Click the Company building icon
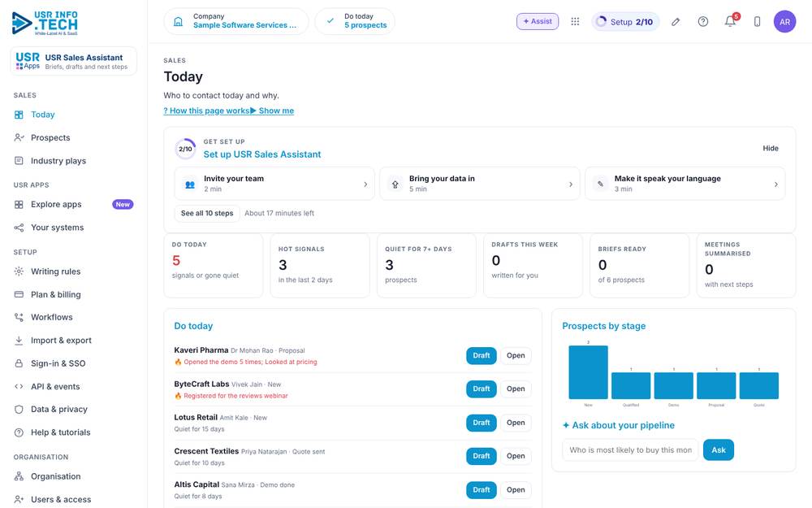Screen dimensions: 812x508 [x=178, y=21]
